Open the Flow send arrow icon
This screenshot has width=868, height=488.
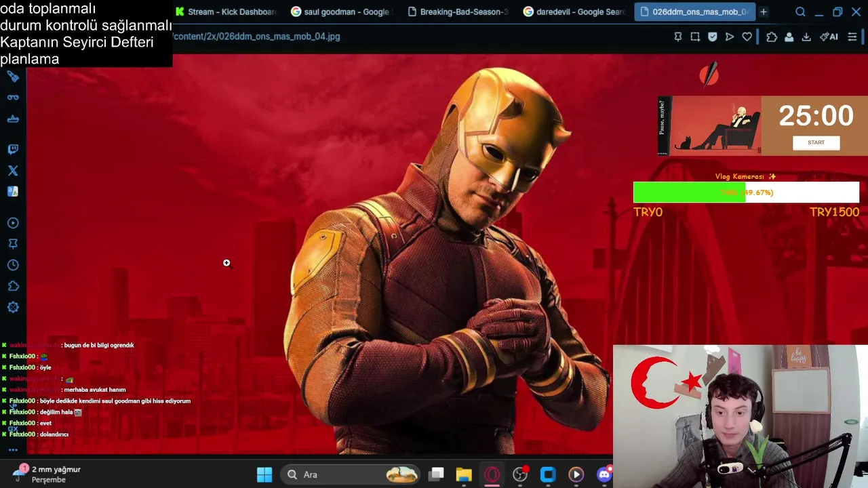(730, 37)
